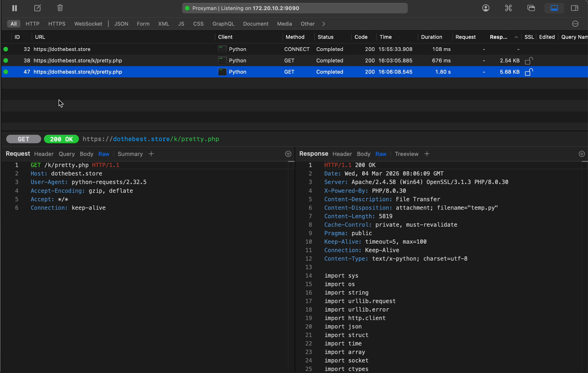
Task: Expand more filter types with the chevron
Action: (323, 24)
